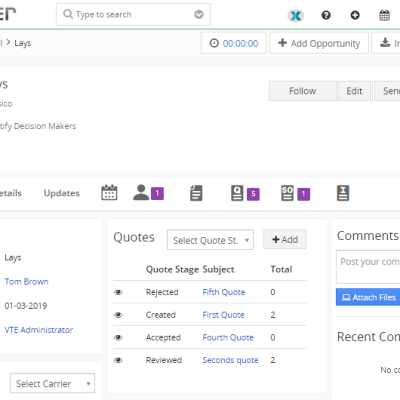Click the Created stage cell
Image resolution: width=400 pixels, height=400 pixels.
(x=160, y=315)
